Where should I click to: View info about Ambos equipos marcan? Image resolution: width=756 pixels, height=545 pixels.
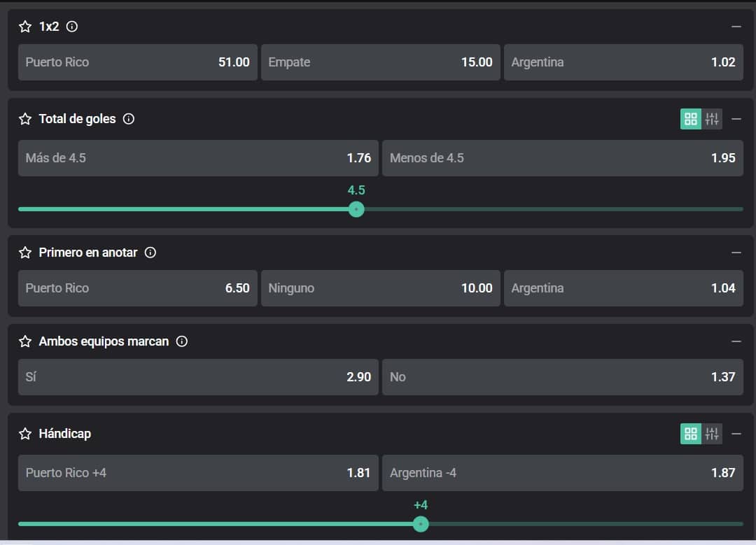coord(182,341)
